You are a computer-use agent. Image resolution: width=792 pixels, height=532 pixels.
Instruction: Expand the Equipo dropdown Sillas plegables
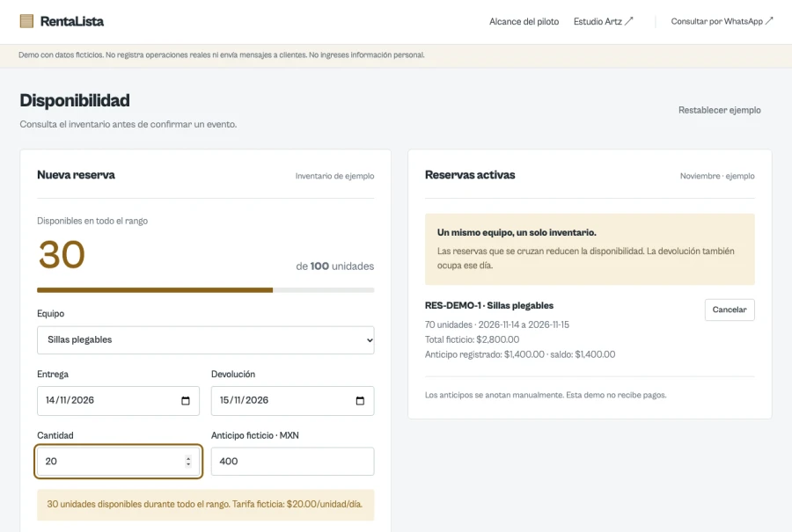[x=206, y=339]
